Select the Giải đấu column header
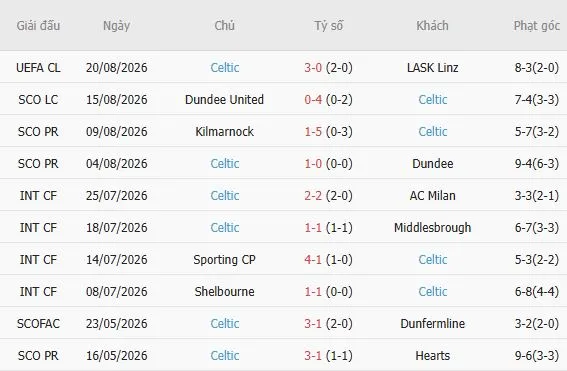 pyautogui.click(x=38, y=26)
